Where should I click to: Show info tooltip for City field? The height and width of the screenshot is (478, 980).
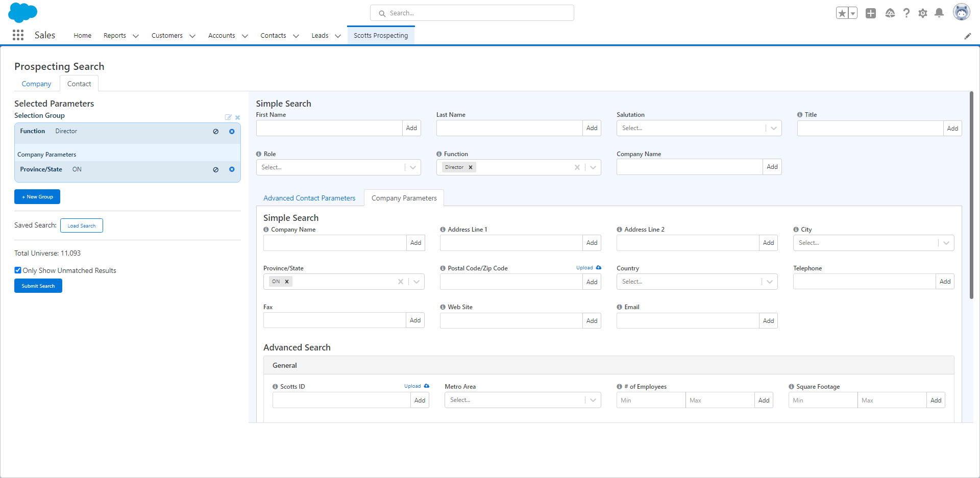(x=796, y=230)
